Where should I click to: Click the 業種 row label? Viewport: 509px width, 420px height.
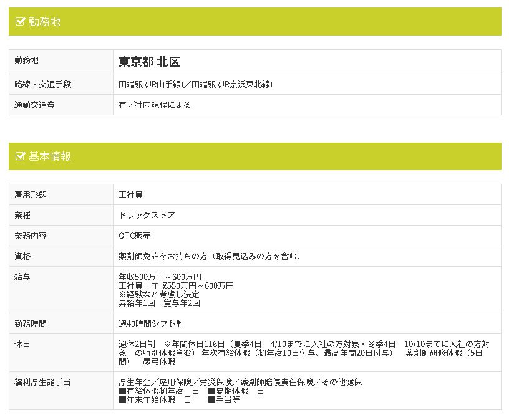[22, 215]
